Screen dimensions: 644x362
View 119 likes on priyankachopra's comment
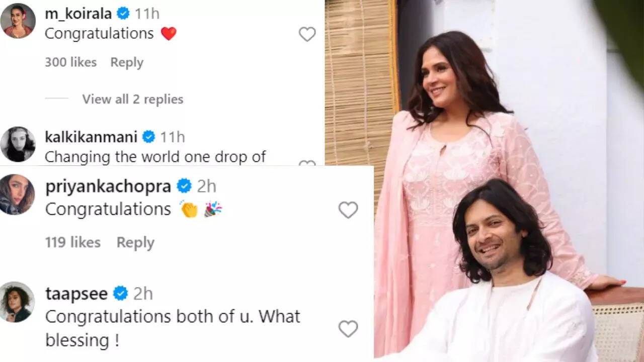coord(72,242)
